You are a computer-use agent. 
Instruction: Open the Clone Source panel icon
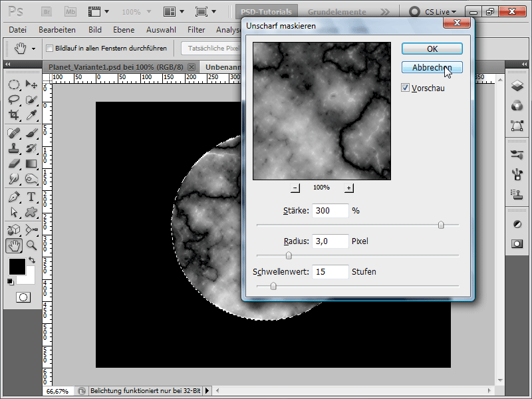coord(517,195)
